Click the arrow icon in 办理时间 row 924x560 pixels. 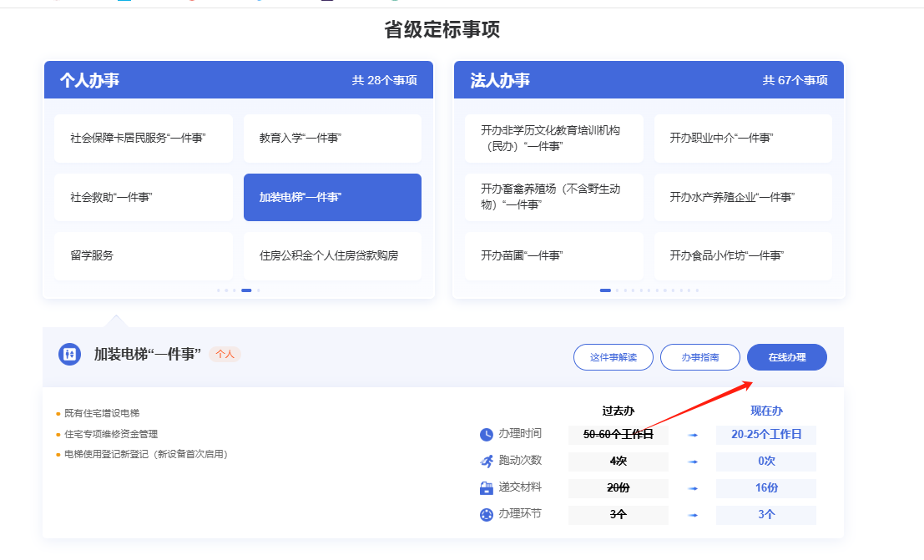(692, 435)
